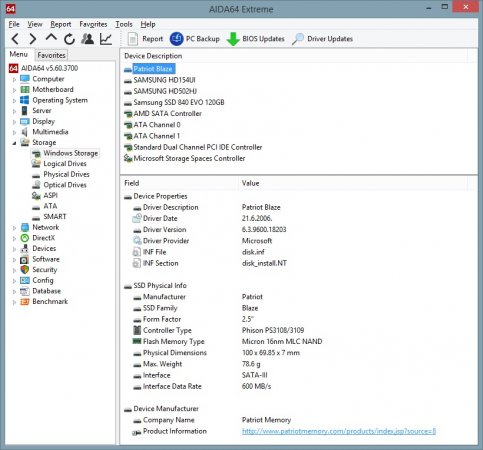Image resolution: width=483 pixels, height=450 pixels.
Task: Select ATA Channel 0 device
Action: point(152,125)
